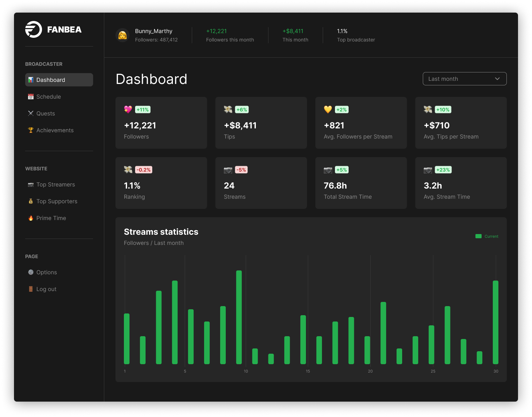Click the +10% badge on Avg. Tips card
The image size is (532, 417).
click(x=443, y=109)
